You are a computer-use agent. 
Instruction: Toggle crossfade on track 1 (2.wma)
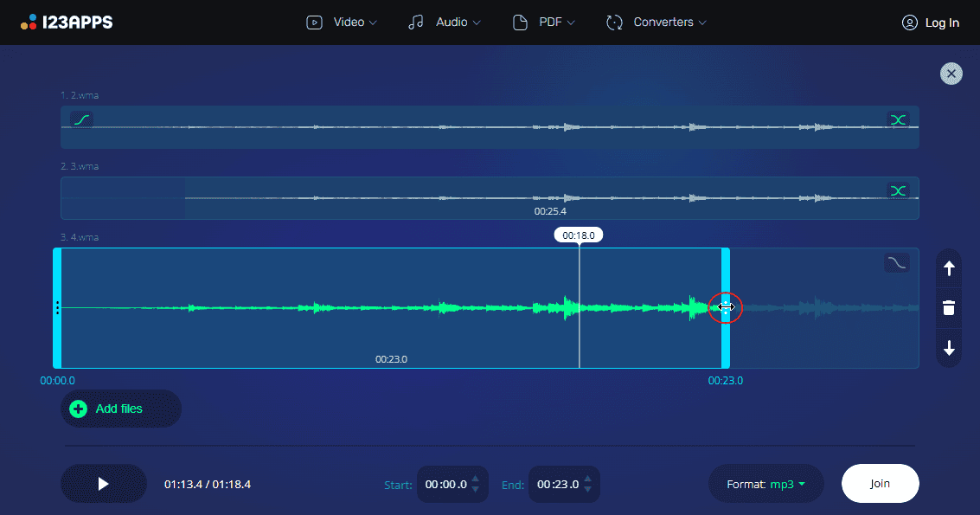(x=898, y=119)
